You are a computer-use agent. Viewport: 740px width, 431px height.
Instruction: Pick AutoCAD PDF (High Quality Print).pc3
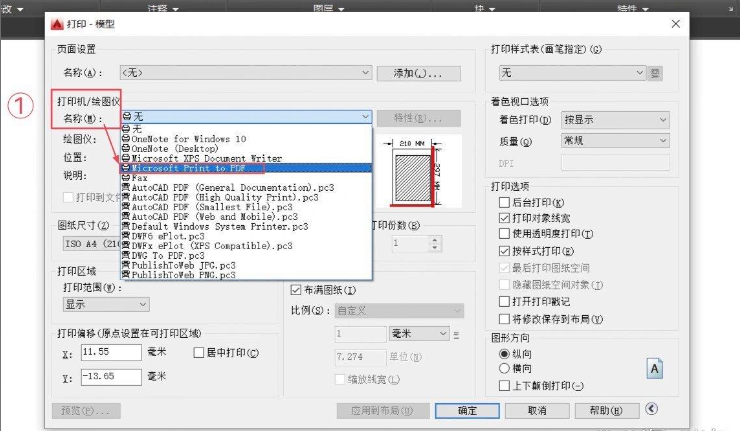coord(225,197)
